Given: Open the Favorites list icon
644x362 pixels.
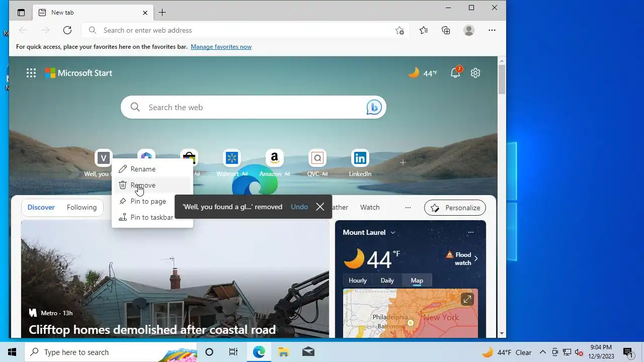Looking at the screenshot, I should (424, 30).
